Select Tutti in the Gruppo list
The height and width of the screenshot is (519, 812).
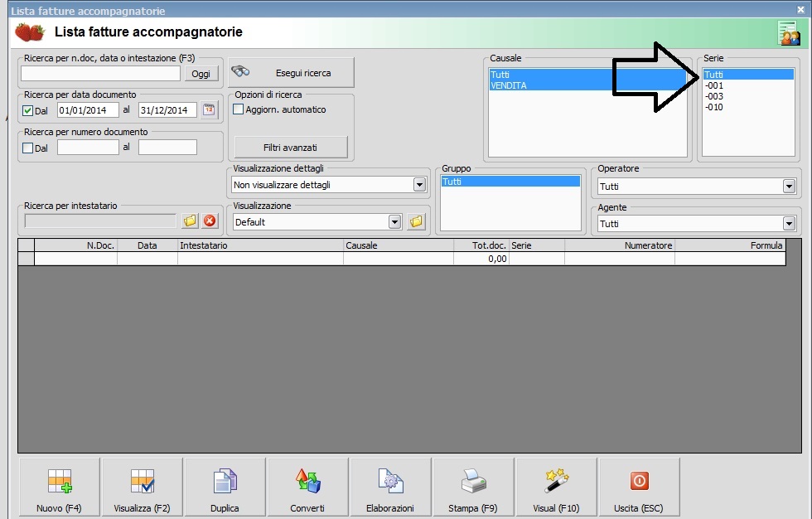click(x=510, y=182)
